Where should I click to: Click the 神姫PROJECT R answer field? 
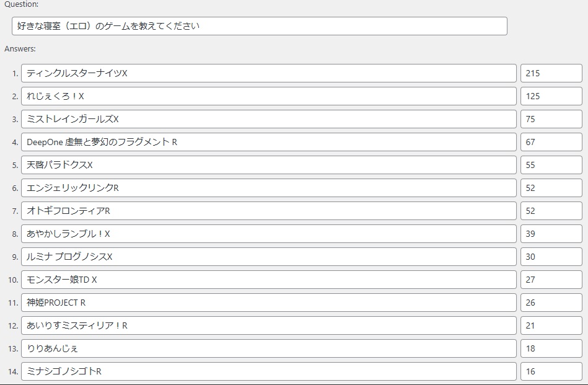pos(268,303)
